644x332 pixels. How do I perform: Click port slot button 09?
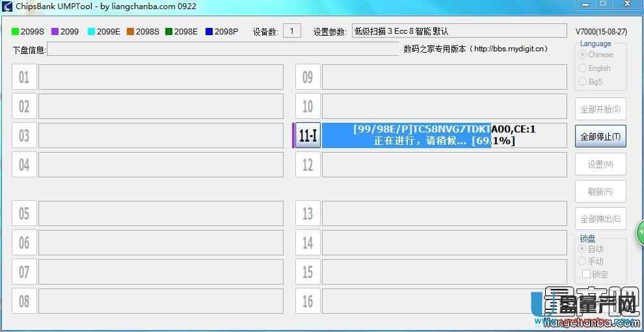click(308, 77)
